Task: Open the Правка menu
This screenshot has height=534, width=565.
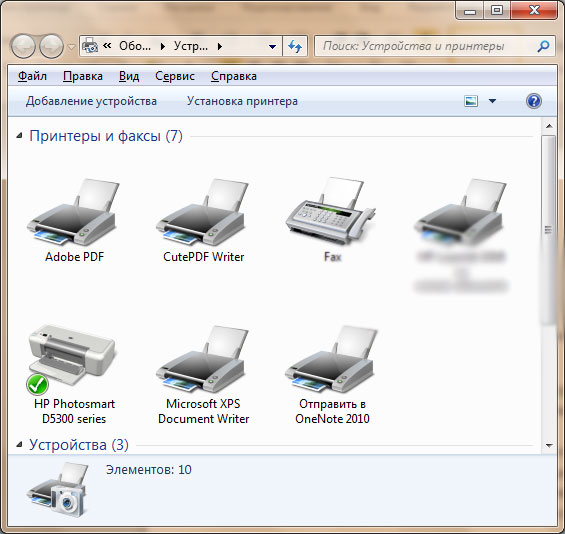Action: (83, 76)
